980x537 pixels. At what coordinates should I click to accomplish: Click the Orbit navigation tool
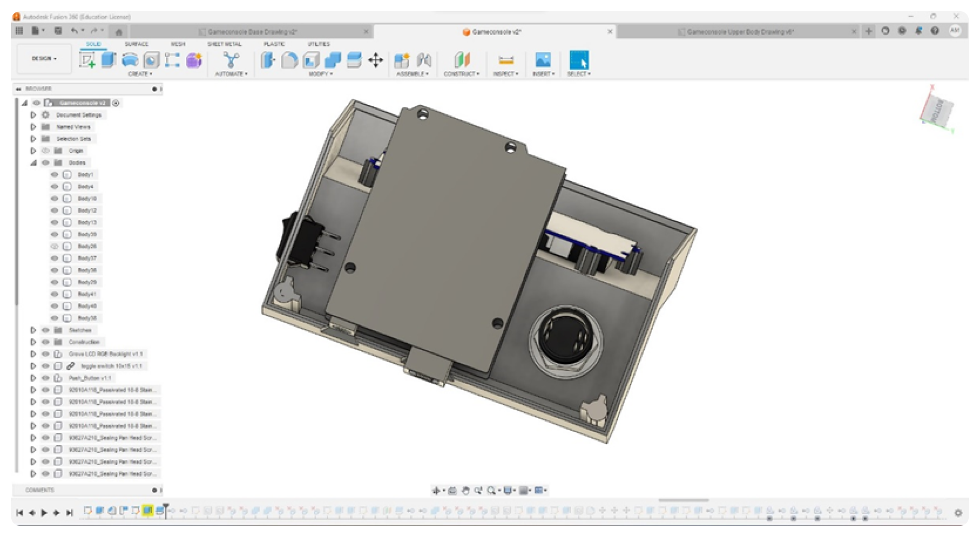tap(436, 491)
